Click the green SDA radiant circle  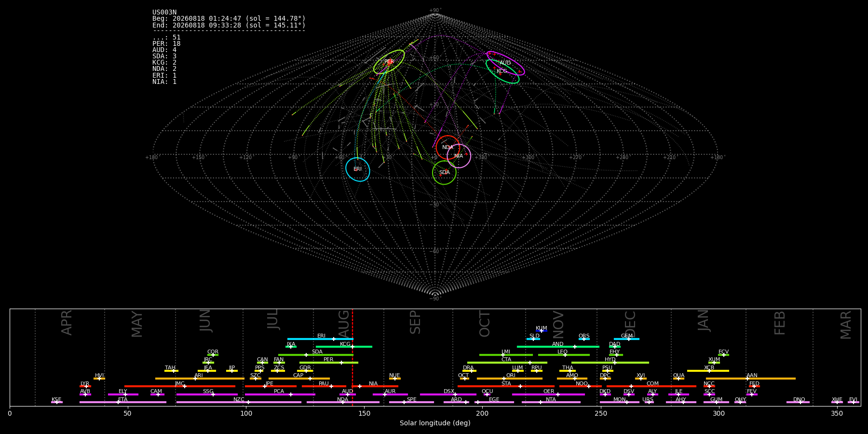[x=444, y=172]
